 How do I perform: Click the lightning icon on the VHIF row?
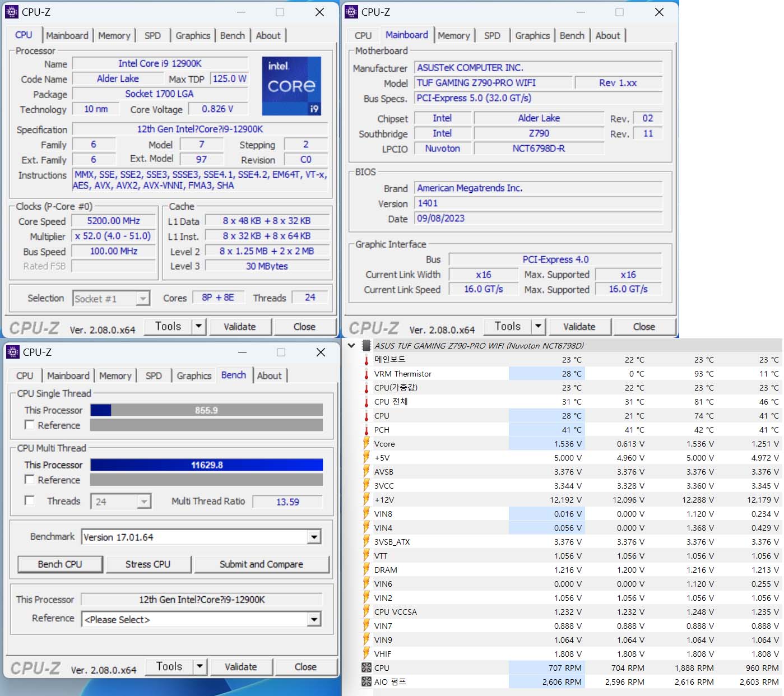tap(367, 653)
